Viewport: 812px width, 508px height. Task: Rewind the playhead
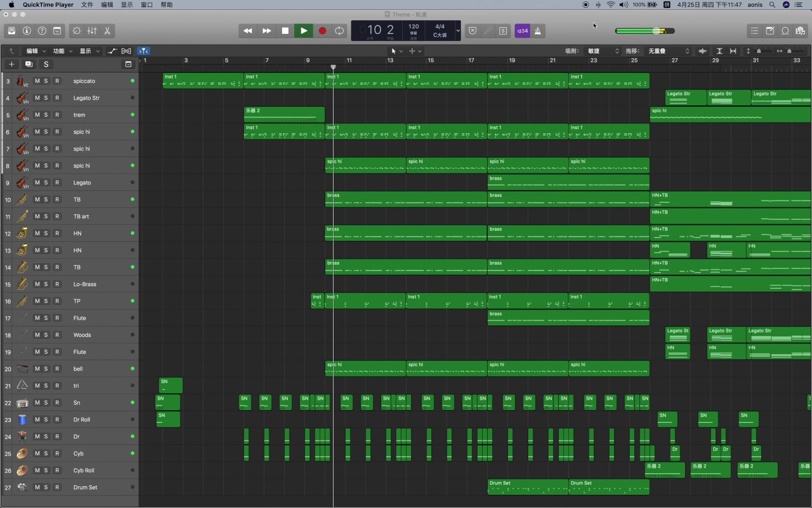tap(248, 31)
